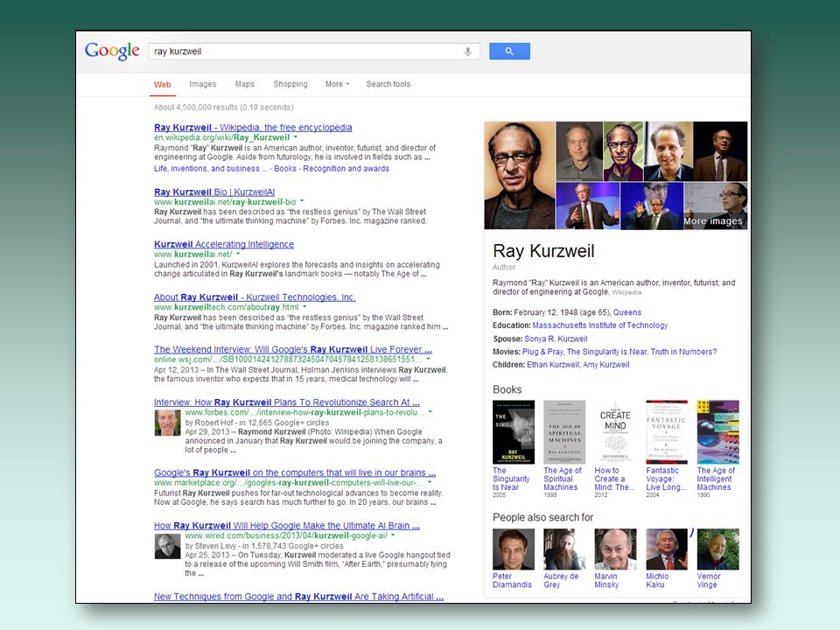Viewport: 840px width, 630px height.
Task: Open Ray Kurzweil Wikipedia result
Action: point(253,128)
